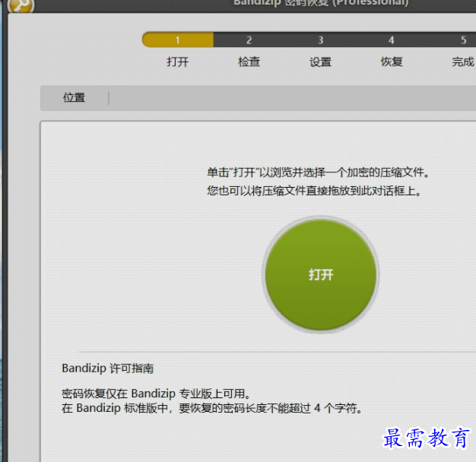Screen dimensions: 476x462
Task: Open the 检查 step label
Action: point(249,62)
